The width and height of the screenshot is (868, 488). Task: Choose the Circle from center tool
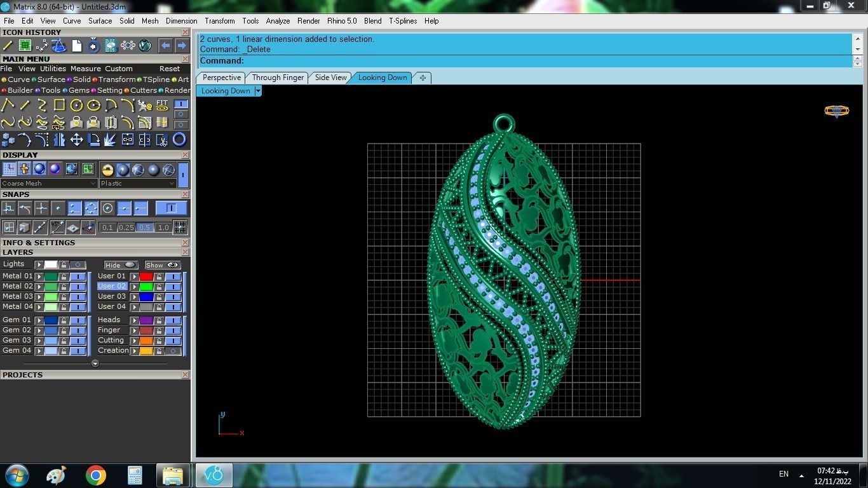[x=76, y=105]
